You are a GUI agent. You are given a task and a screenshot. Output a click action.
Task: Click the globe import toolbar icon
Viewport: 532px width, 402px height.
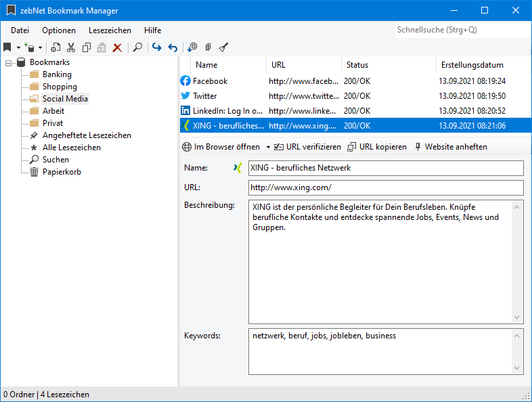click(192, 47)
